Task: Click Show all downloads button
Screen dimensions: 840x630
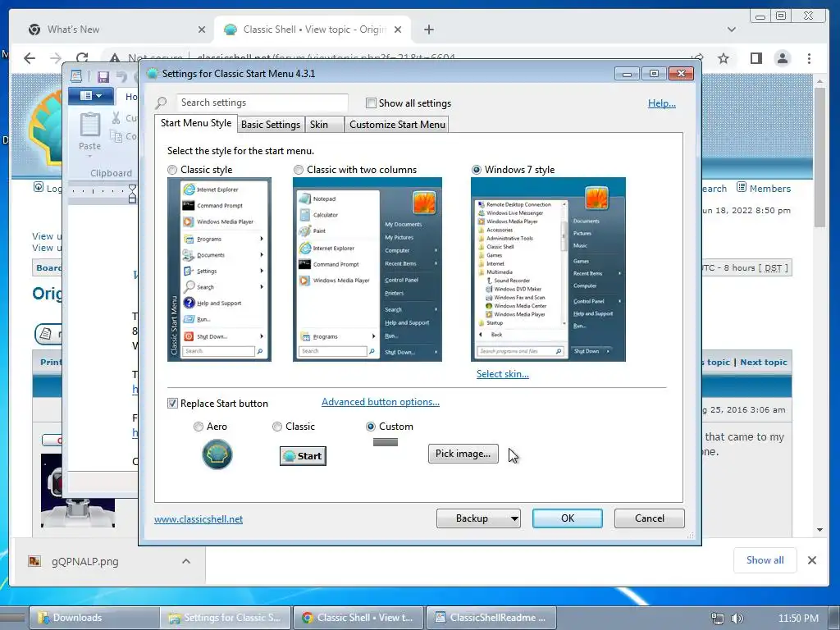Action: tap(765, 559)
